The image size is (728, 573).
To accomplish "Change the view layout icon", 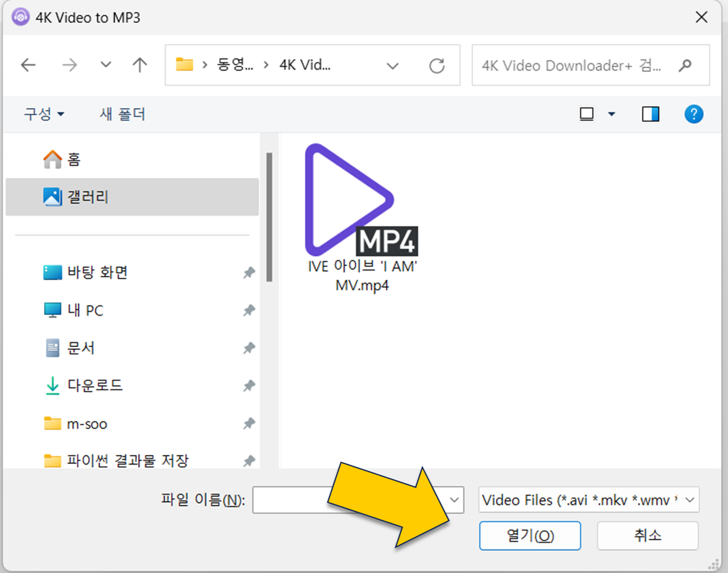I will pyautogui.click(x=586, y=114).
